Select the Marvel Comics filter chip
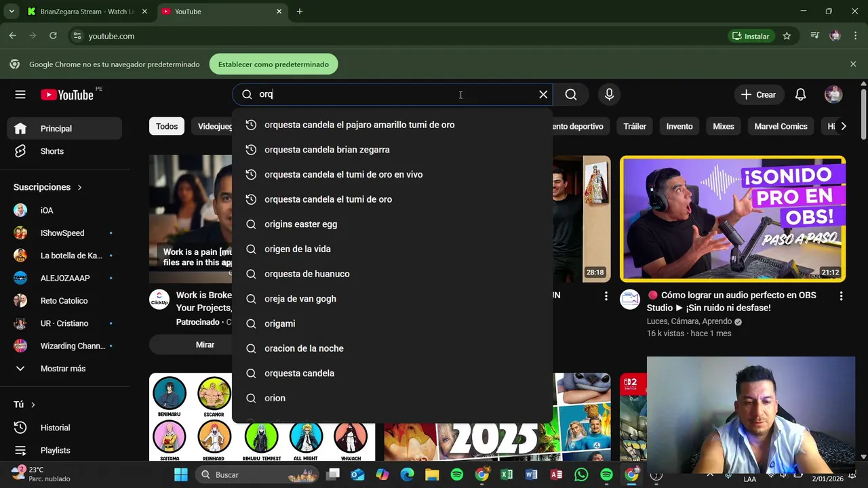Image resolution: width=868 pixels, height=488 pixels. 781,126
